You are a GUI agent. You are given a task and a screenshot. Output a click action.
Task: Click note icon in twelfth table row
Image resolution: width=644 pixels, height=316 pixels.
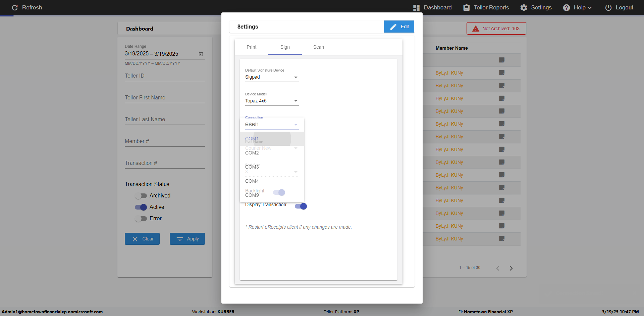click(502, 200)
